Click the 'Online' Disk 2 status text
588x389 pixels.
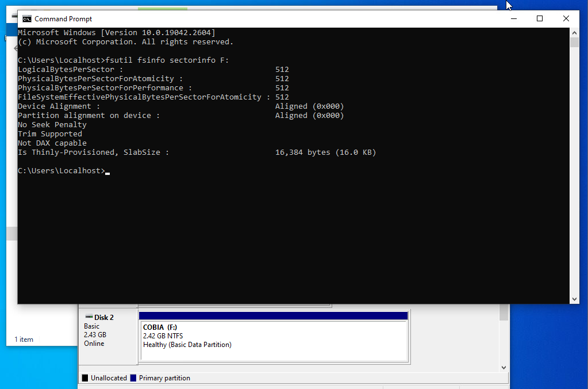94,344
